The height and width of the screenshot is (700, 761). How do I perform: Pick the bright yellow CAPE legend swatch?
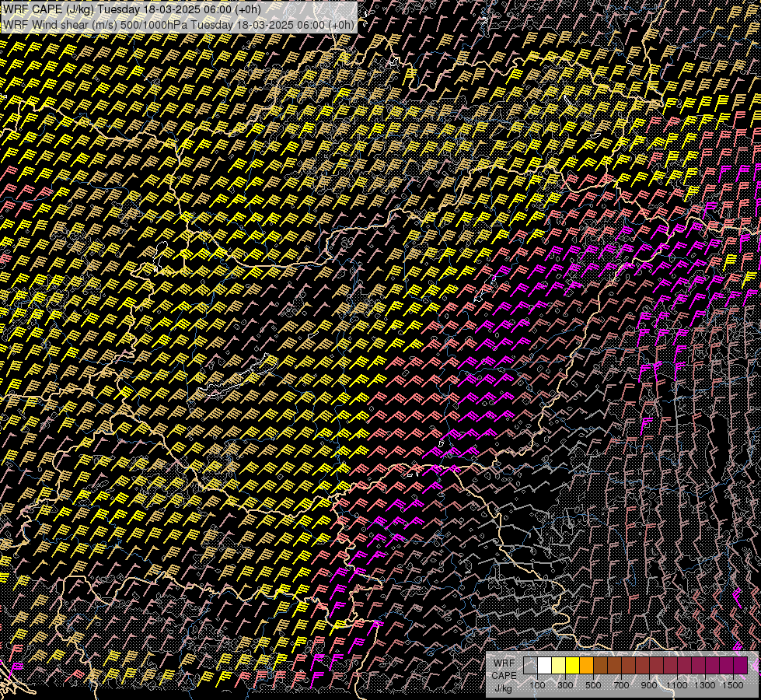pyautogui.click(x=573, y=665)
